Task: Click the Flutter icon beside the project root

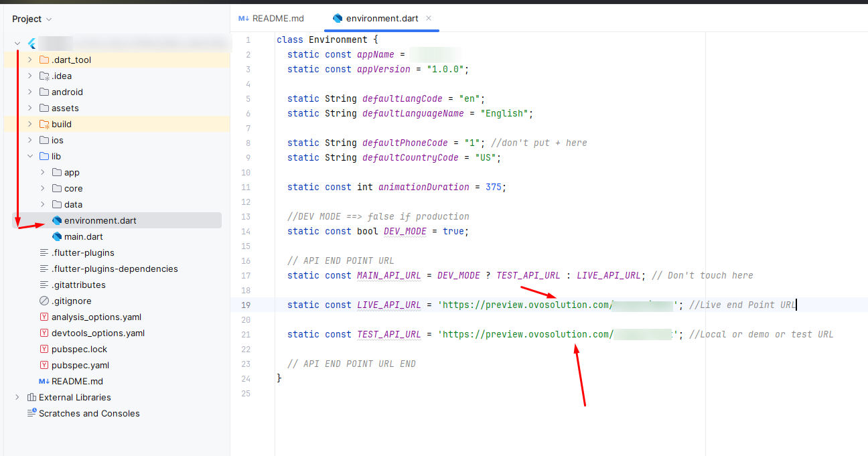Action: coord(31,43)
